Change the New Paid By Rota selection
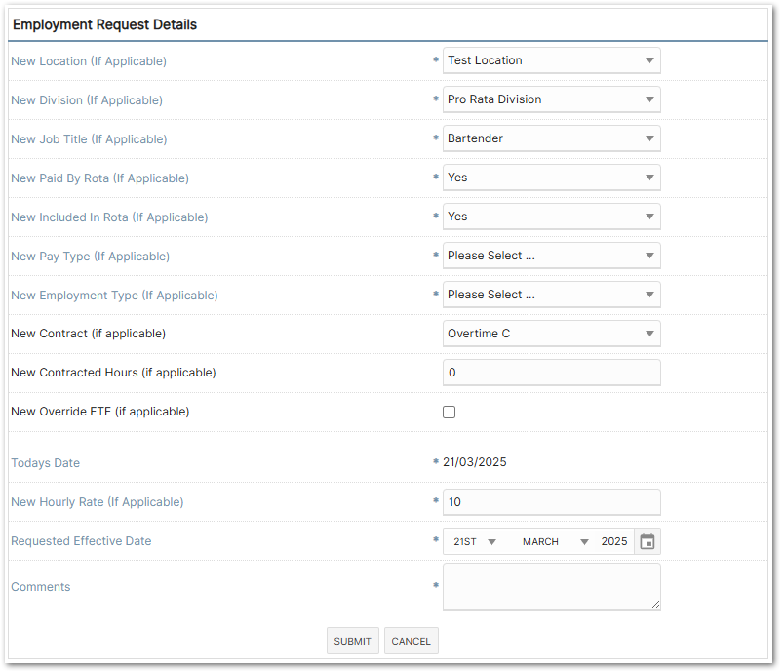Screen dimensions: 784x672 click(551, 178)
